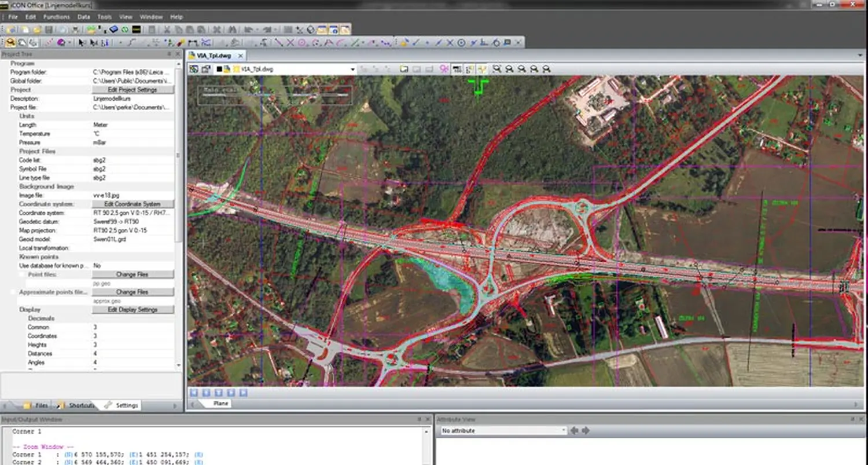The width and height of the screenshot is (868, 465).
Task: Open the Functions menu
Action: pyautogui.click(x=56, y=17)
